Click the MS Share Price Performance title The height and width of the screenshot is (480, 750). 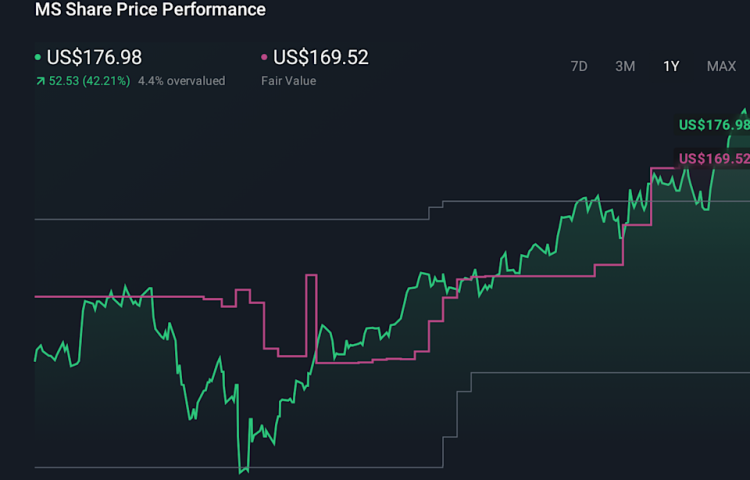pos(150,10)
